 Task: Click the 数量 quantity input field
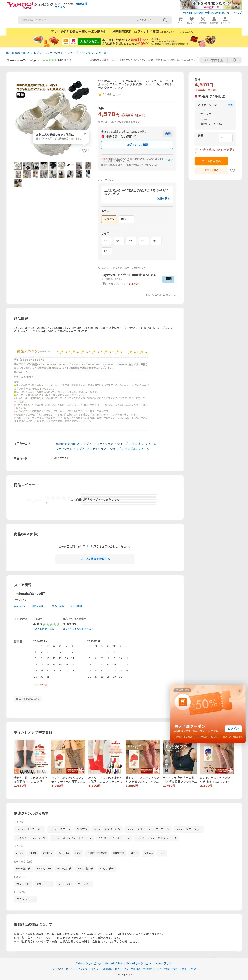225,138
